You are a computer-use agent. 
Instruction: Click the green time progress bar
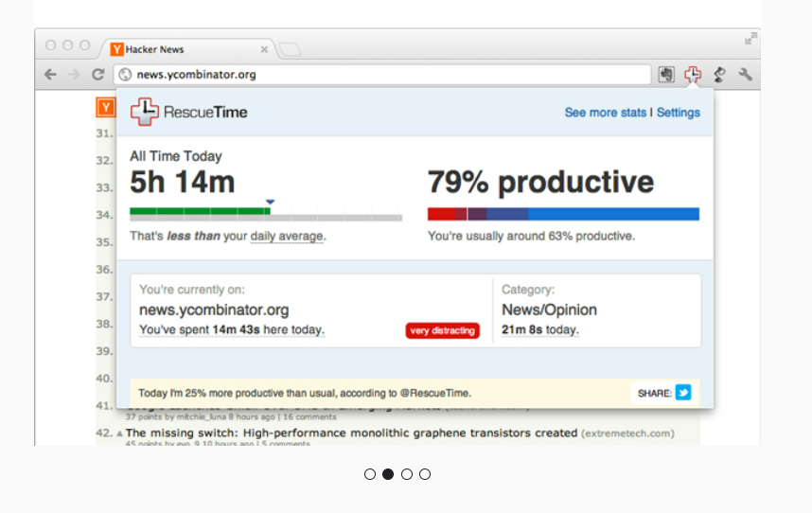(x=200, y=211)
